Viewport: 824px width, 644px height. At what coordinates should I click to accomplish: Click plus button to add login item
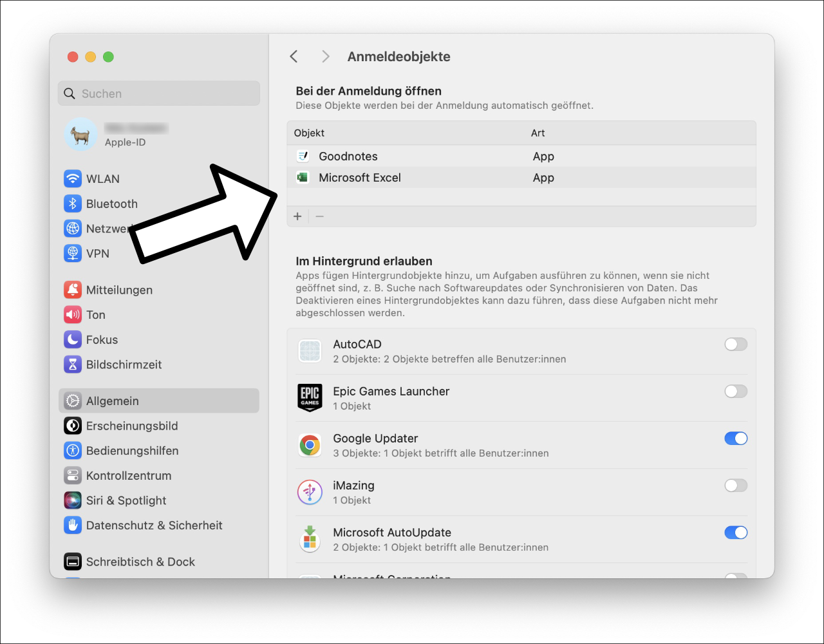coord(297,216)
